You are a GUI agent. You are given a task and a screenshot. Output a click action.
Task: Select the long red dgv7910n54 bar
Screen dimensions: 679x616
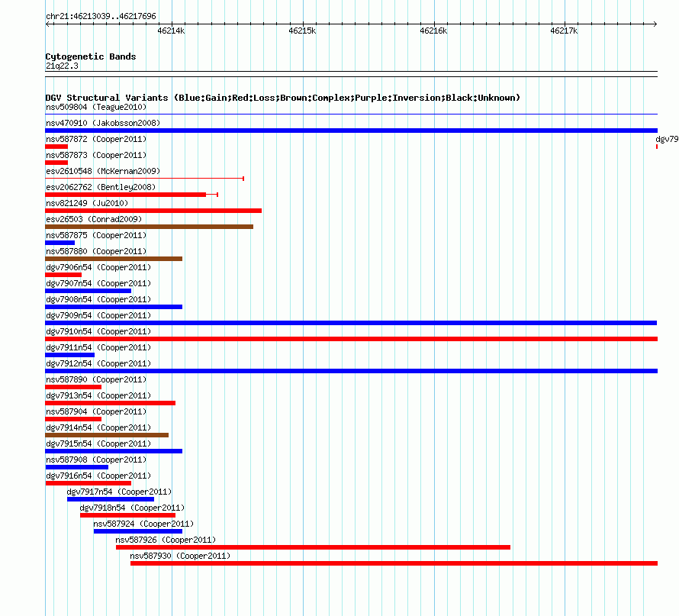[351, 339]
